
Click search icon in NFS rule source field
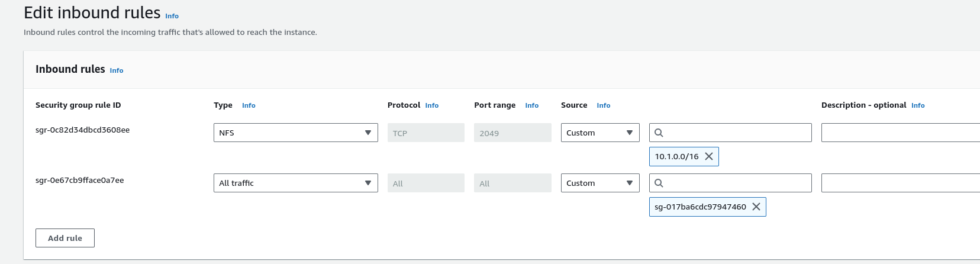[x=659, y=133]
